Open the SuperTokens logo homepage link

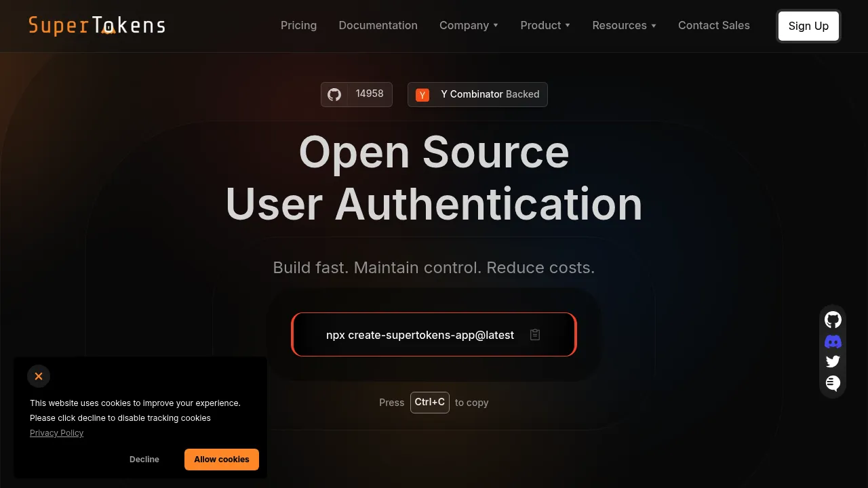point(97,26)
